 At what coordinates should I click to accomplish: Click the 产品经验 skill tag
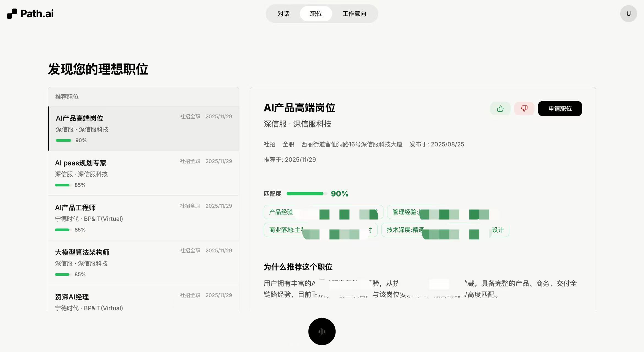(323, 212)
